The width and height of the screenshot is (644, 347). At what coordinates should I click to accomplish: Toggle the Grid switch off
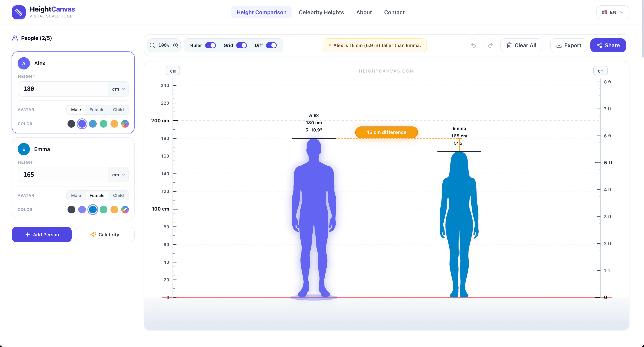[x=241, y=45]
